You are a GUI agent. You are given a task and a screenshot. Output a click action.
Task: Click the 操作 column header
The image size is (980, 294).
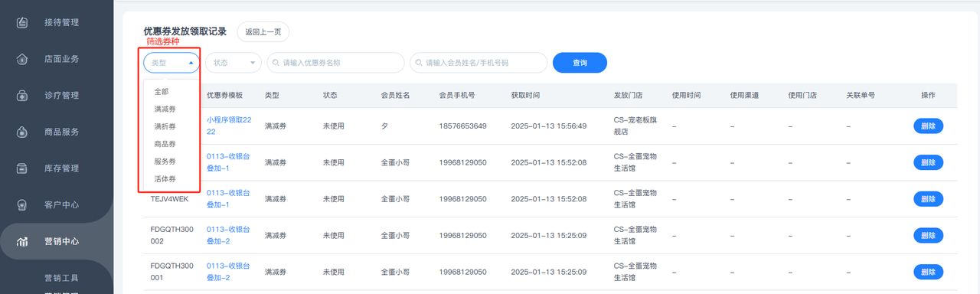928,96
